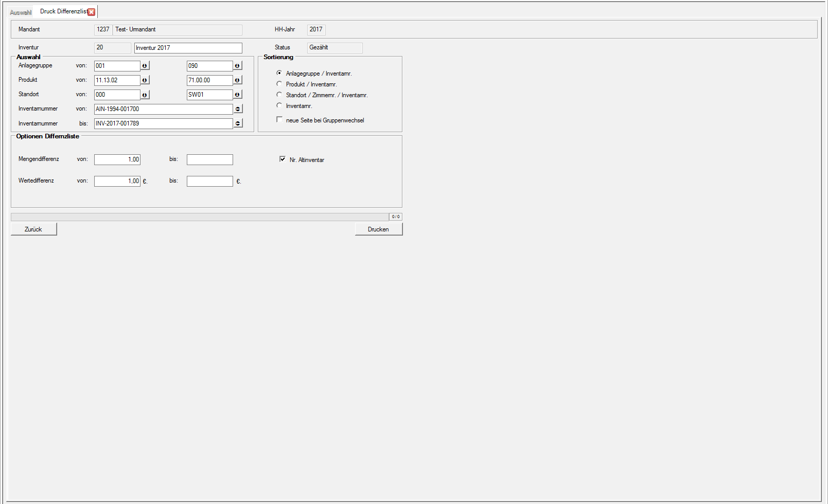Select Produkt / Inventarnr. sorting
The width and height of the screenshot is (828, 504).
click(x=279, y=84)
